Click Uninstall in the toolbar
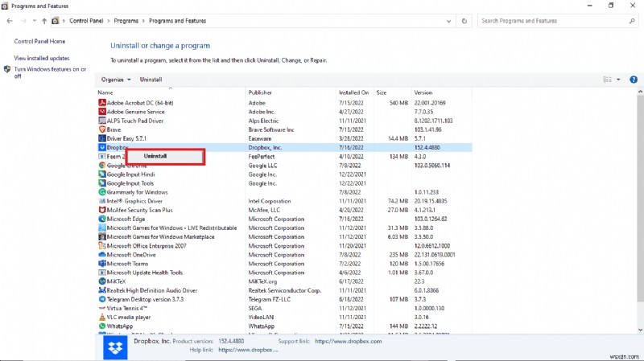Viewport: 644px width, 361px height. pyautogui.click(x=151, y=80)
